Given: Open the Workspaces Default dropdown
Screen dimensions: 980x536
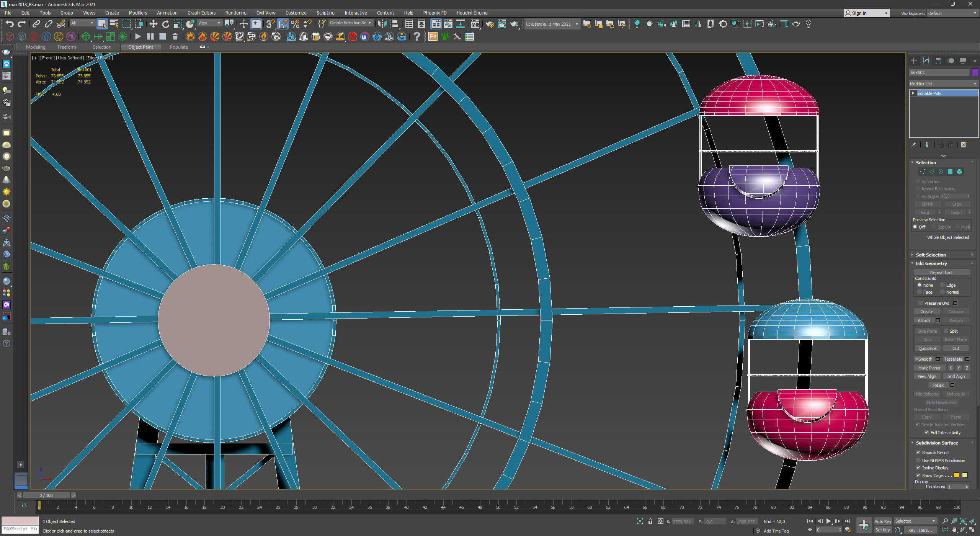Looking at the screenshot, I should (x=952, y=13).
